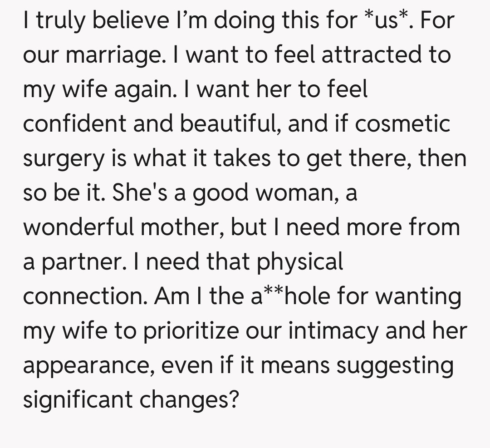This screenshot has width=490, height=448.
Task: Click the word "beautiful"
Action: [230, 124]
